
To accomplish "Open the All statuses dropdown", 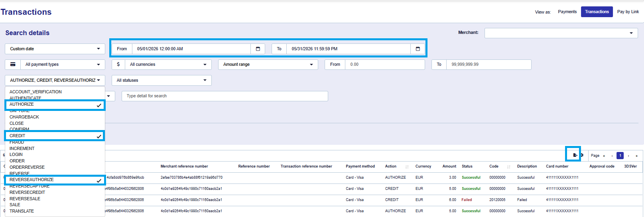I will pos(161,80).
